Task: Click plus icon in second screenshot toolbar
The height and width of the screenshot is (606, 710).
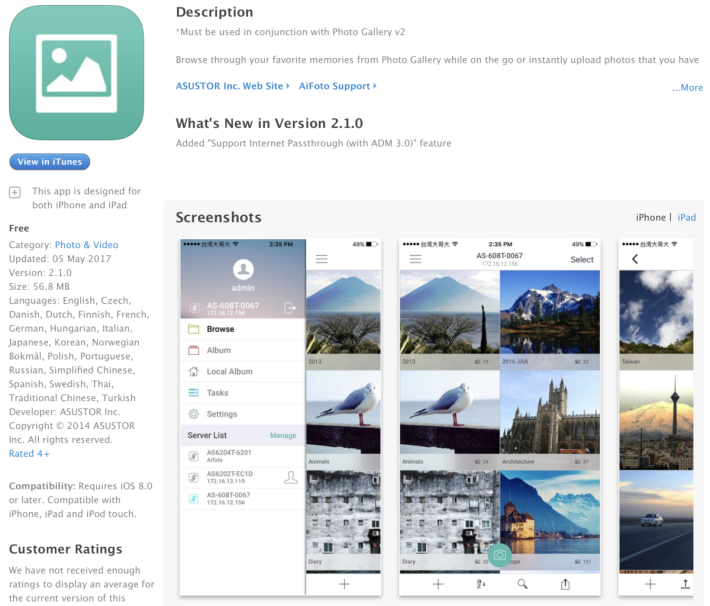Action: pos(438,584)
